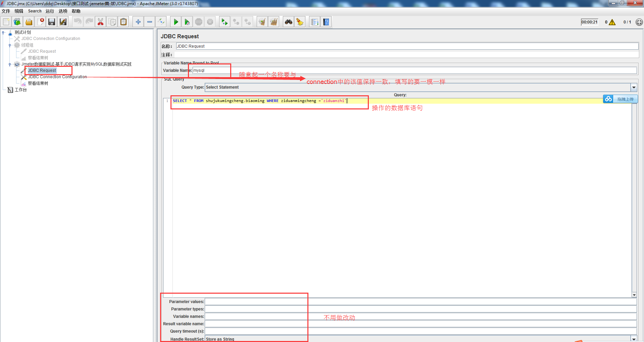This screenshot has height=342, width=644.
Task: Open the Handle ResultSet dropdown
Action: (634, 339)
